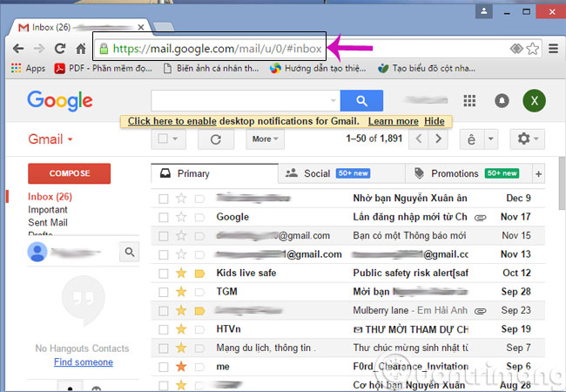Image resolution: width=566 pixels, height=392 pixels.
Task: Open the PDF - Phần mềm bookmark
Action: (104, 68)
